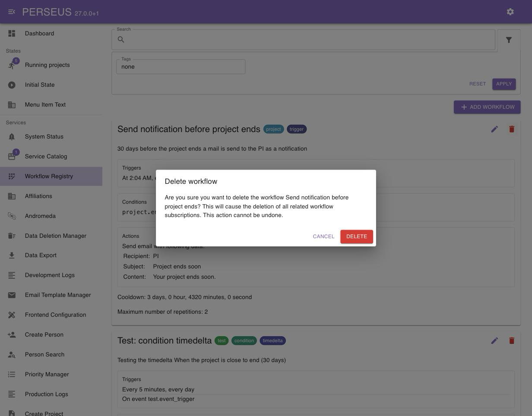Click the Create Person icon
The width and height of the screenshot is (532, 416).
point(12,335)
